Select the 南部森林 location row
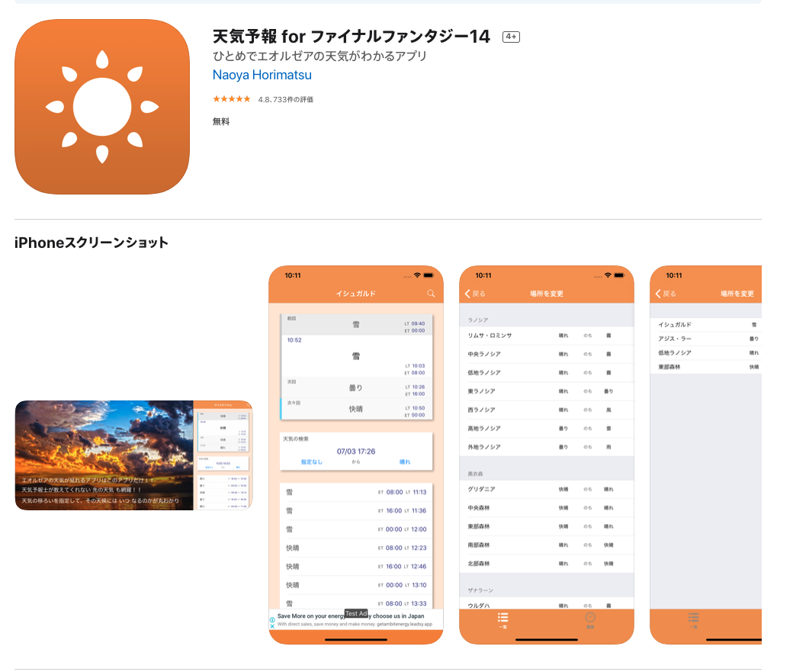Screen dimensions: 793x672 (546, 545)
